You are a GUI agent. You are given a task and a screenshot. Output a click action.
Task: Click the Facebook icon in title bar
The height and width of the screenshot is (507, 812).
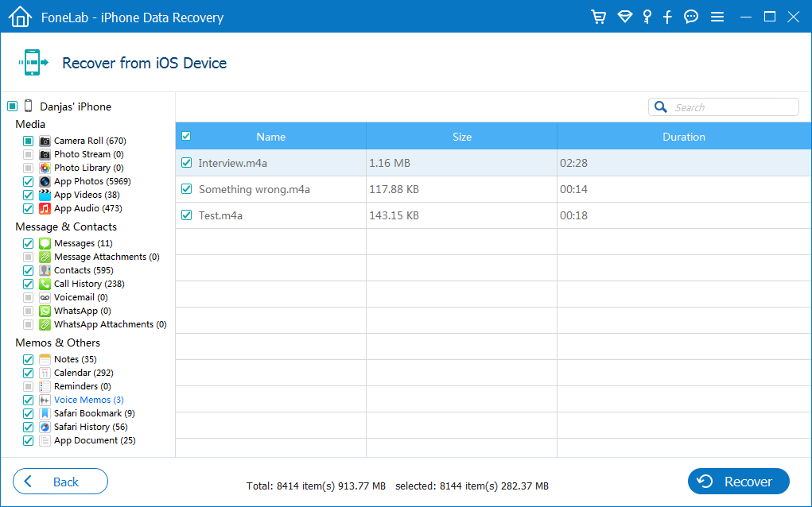(667, 17)
